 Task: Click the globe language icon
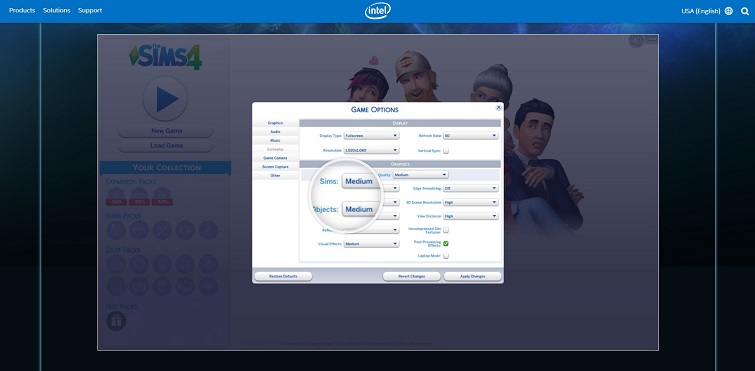729,11
